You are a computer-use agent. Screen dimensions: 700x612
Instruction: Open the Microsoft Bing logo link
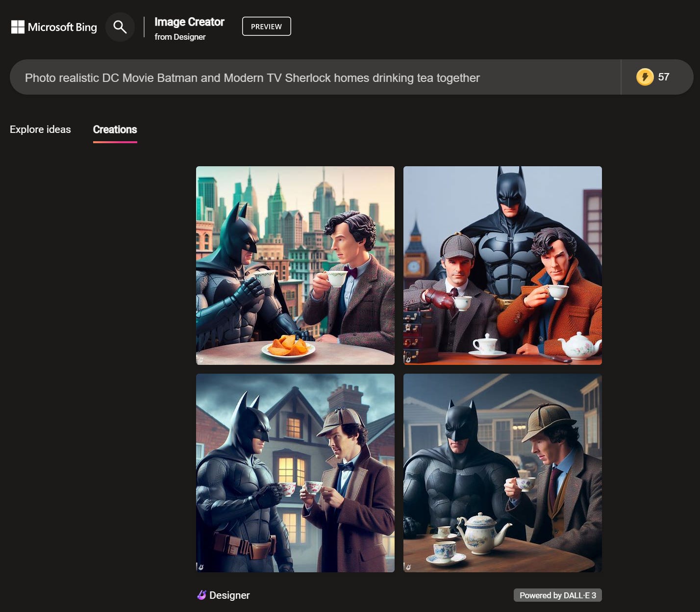click(54, 27)
